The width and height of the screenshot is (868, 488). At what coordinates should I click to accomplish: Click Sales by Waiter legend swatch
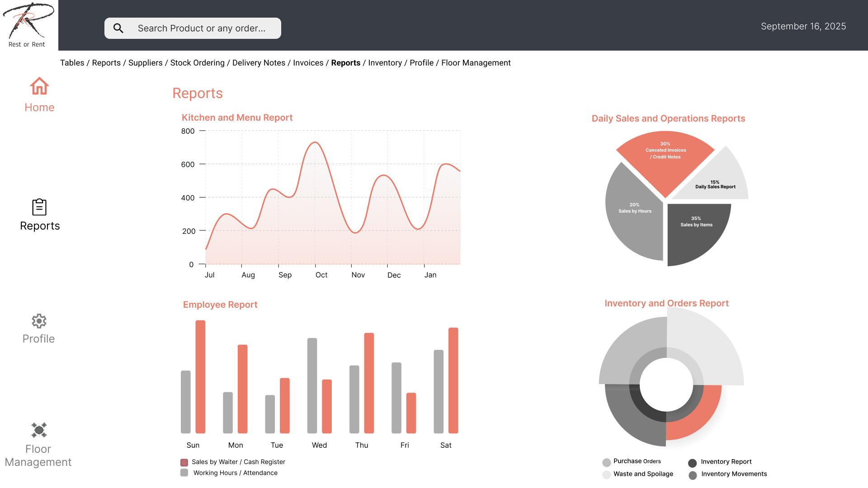click(184, 462)
